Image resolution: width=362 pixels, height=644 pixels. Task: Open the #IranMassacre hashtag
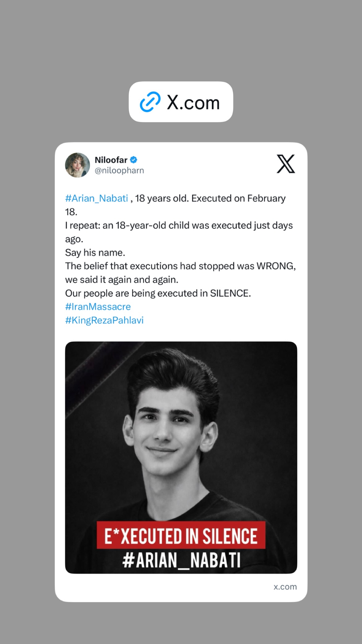pyautogui.click(x=98, y=307)
